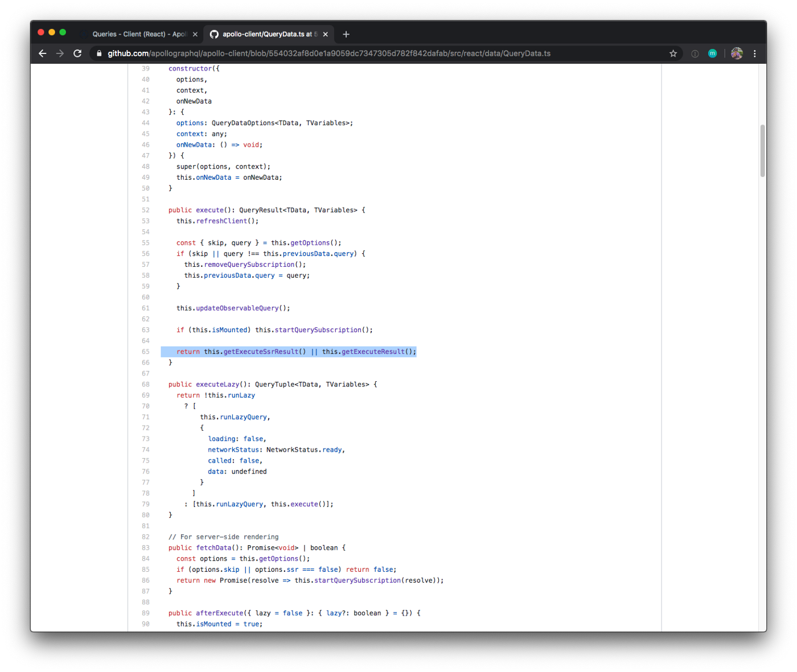Click 'executeLazy' method name on line 68
Image resolution: width=797 pixels, height=672 pixels.
(x=217, y=384)
